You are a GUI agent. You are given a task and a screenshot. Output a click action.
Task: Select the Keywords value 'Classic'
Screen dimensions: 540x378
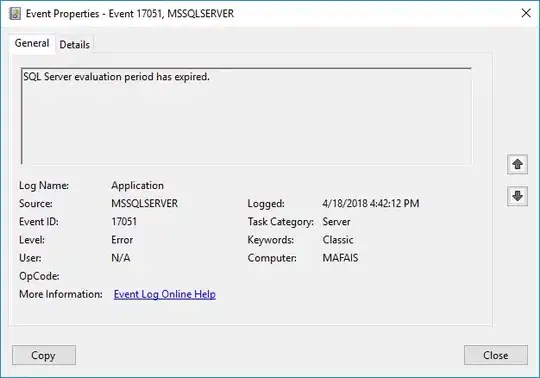click(338, 240)
